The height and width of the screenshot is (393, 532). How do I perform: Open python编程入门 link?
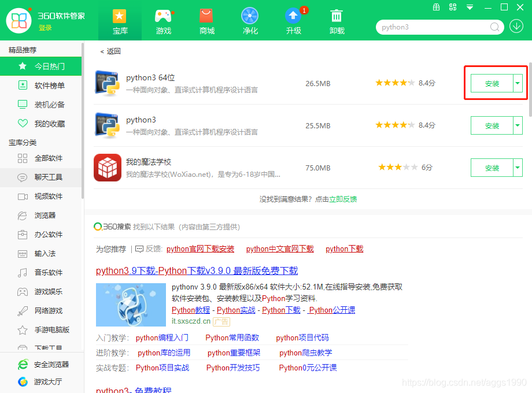(x=162, y=338)
